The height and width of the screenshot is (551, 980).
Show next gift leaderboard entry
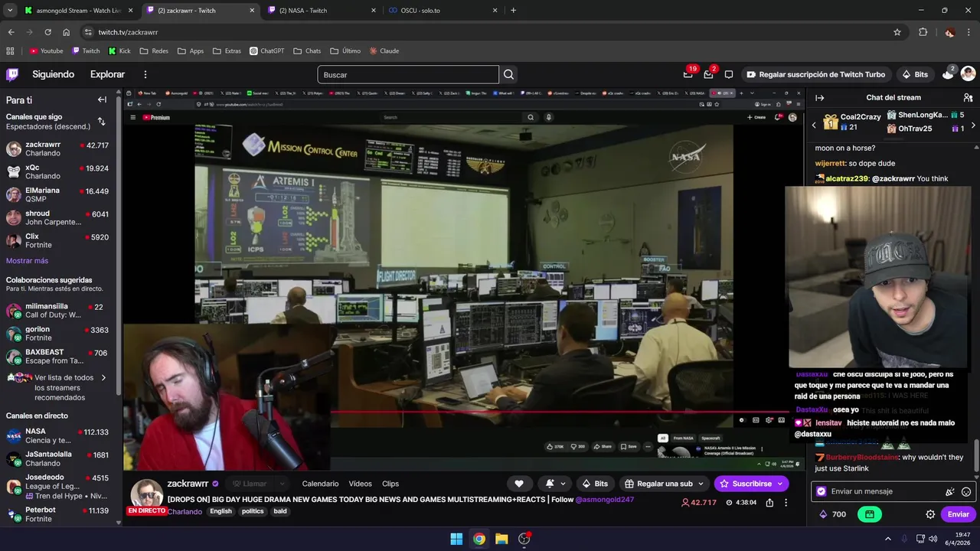(x=973, y=125)
